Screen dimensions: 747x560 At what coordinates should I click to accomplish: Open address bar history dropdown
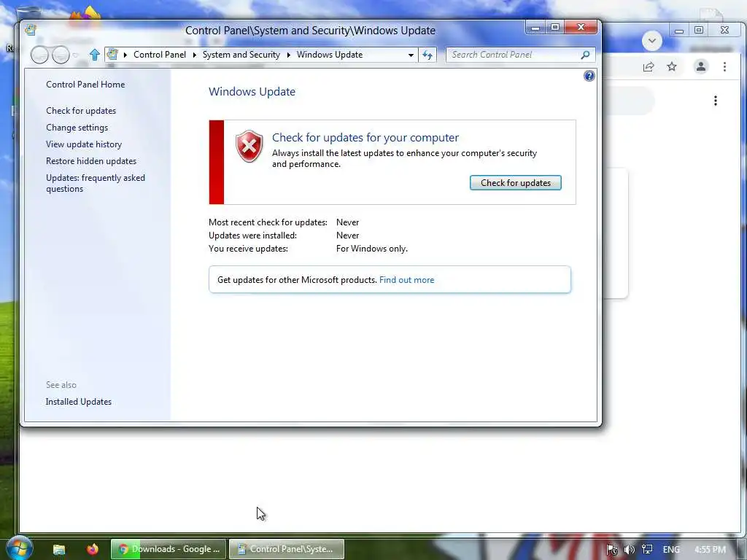coord(411,55)
